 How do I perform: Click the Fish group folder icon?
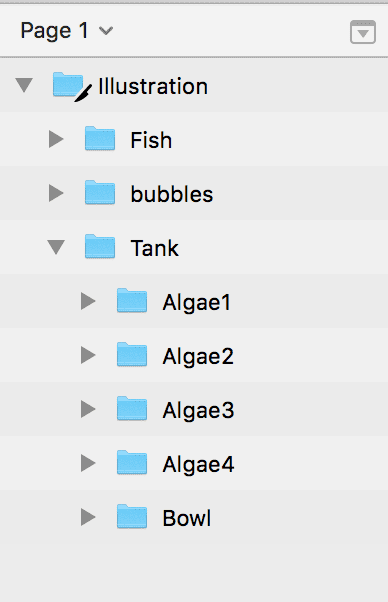tap(100, 138)
